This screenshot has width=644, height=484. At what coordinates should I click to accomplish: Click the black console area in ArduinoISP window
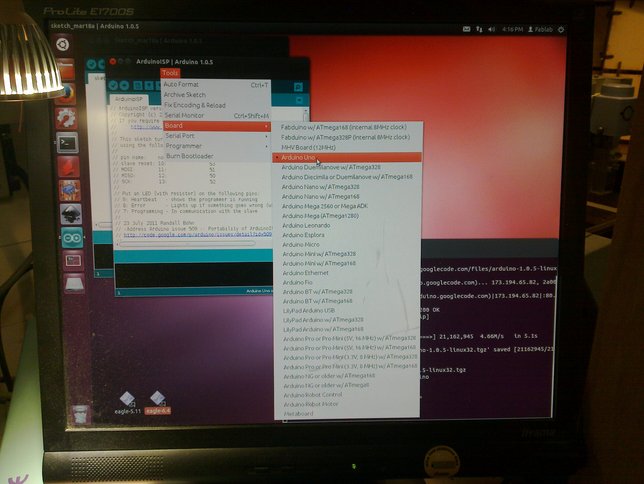tap(194, 275)
